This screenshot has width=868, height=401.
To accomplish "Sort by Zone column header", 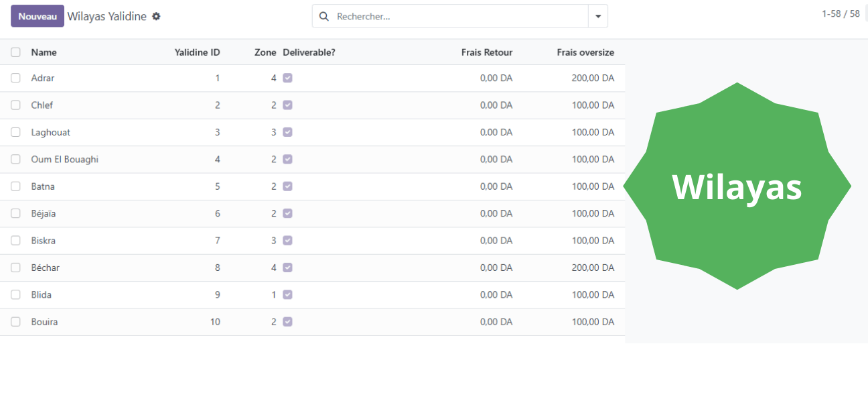I will click(265, 52).
